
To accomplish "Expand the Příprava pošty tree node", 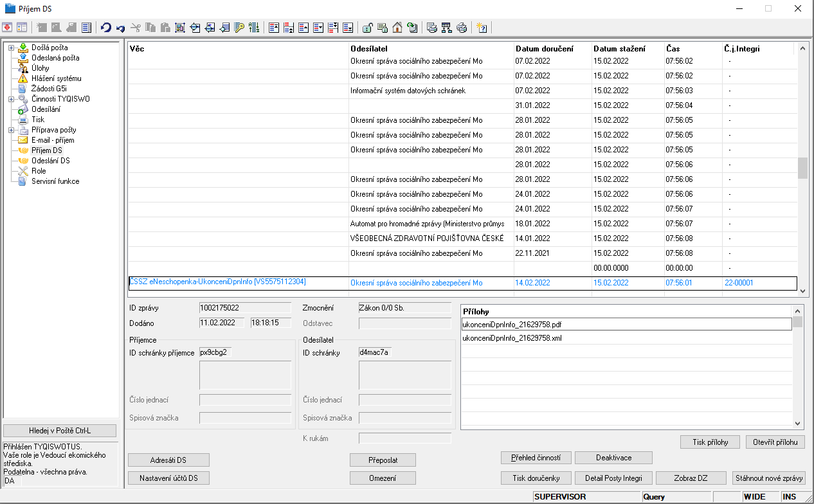I will [x=11, y=130].
